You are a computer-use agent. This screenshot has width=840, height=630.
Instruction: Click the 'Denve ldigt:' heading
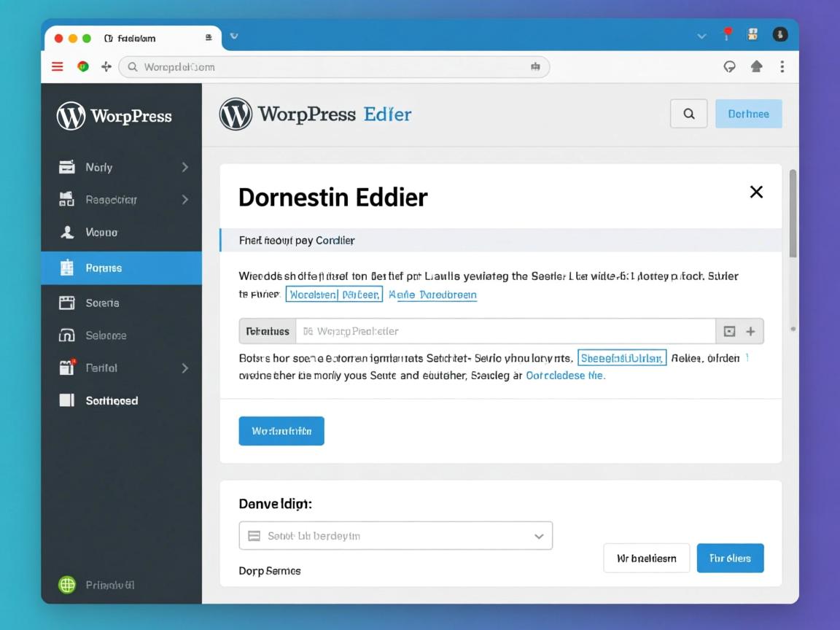(x=275, y=504)
